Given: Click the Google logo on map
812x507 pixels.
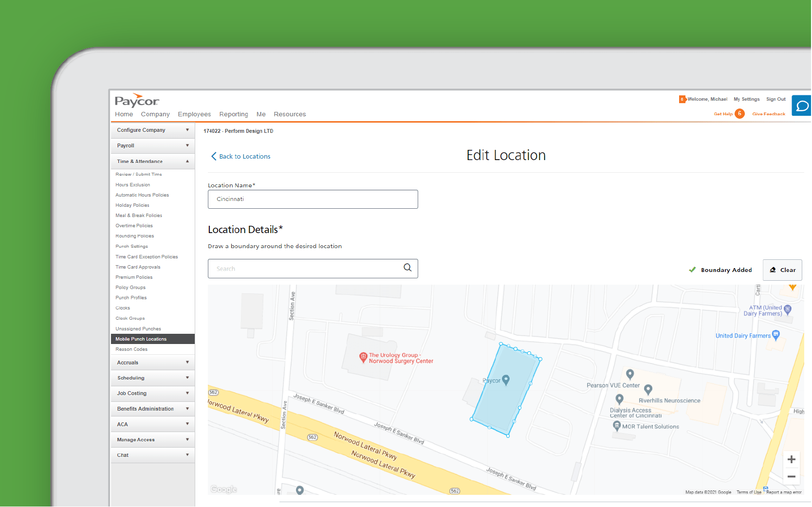Looking at the screenshot, I should (224, 489).
